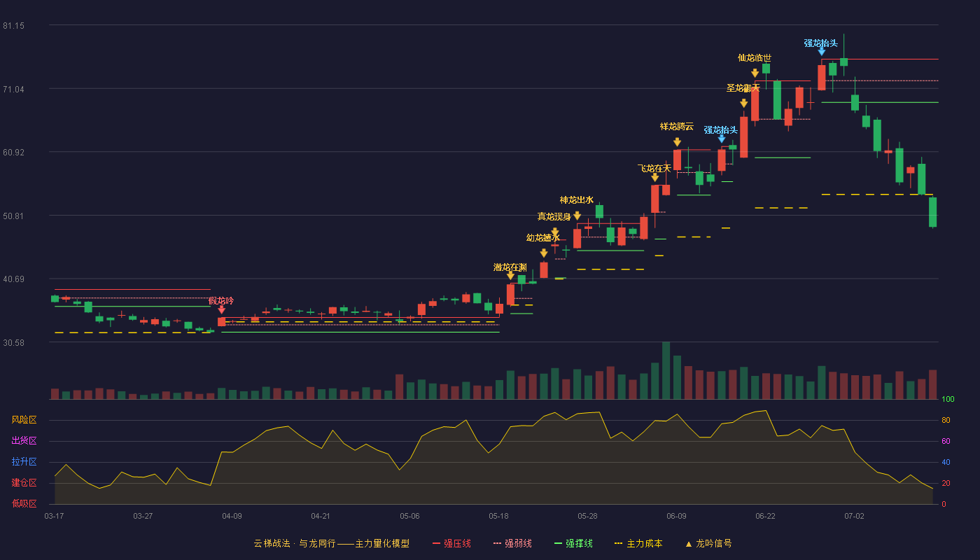980x560 pixels.
Task: Click the 07-02 date label
Action: (x=854, y=516)
